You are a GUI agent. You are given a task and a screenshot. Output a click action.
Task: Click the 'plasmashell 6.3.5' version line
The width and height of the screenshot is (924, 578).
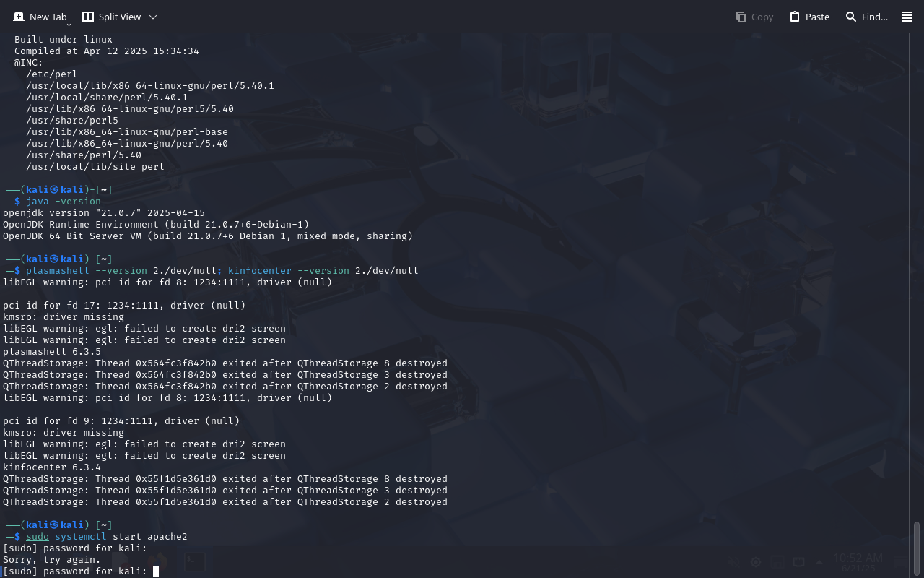coord(52,352)
